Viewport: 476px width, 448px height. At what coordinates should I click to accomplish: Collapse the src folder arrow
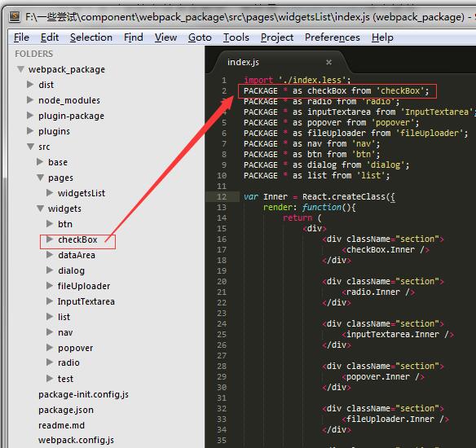click(x=31, y=147)
